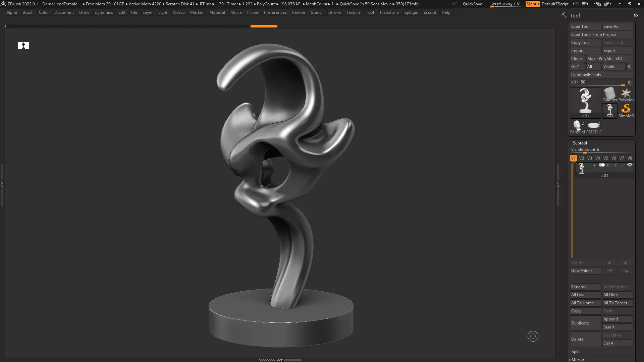Image resolution: width=644 pixels, height=362 pixels.
Task: Toggle GoZ Visible option
Action: click(613, 67)
